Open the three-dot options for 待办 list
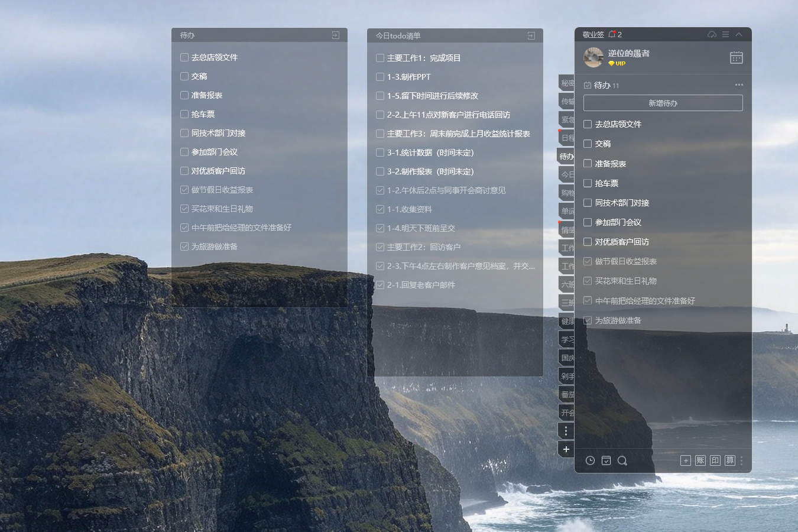 tap(739, 85)
